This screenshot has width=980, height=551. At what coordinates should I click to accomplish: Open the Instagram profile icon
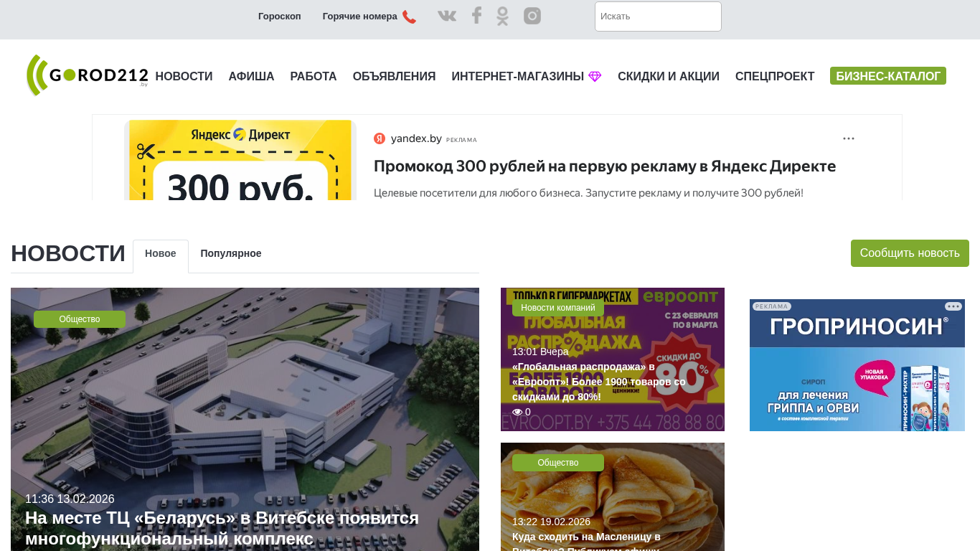click(x=532, y=16)
